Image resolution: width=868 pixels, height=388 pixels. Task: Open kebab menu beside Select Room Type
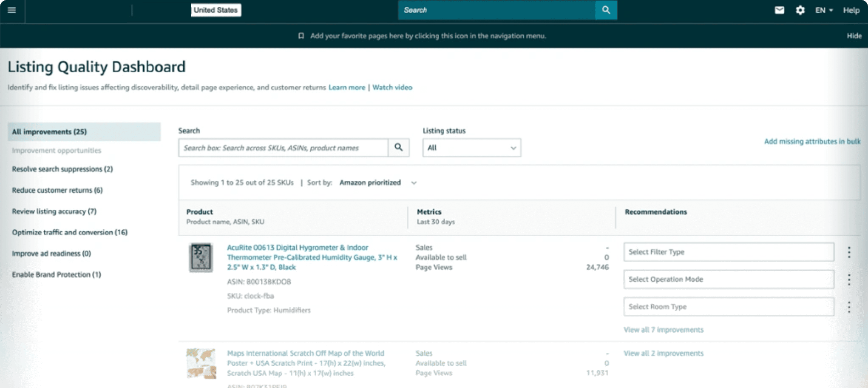pyautogui.click(x=849, y=307)
